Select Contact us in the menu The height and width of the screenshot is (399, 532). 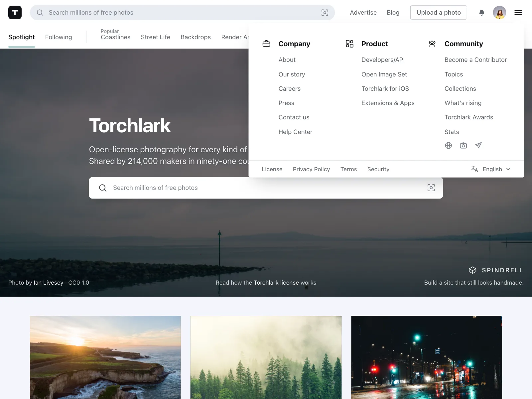click(294, 117)
